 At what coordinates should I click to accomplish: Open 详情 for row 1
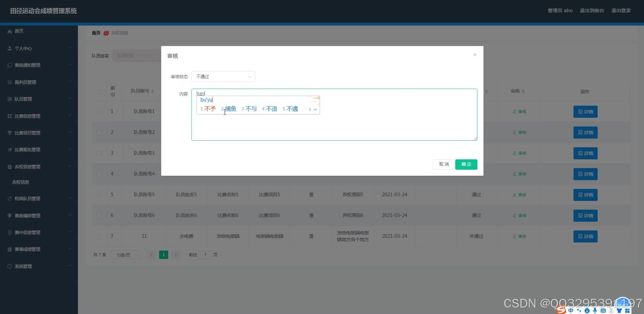coord(585,112)
